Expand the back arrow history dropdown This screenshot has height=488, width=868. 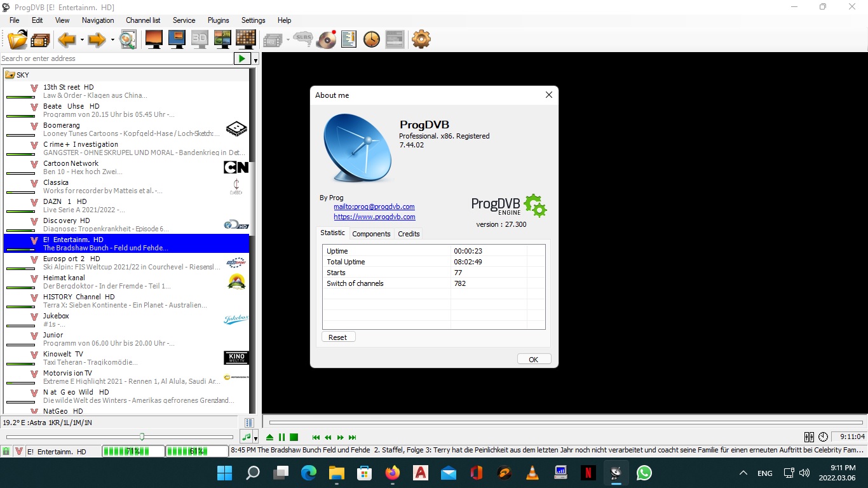[x=82, y=40]
